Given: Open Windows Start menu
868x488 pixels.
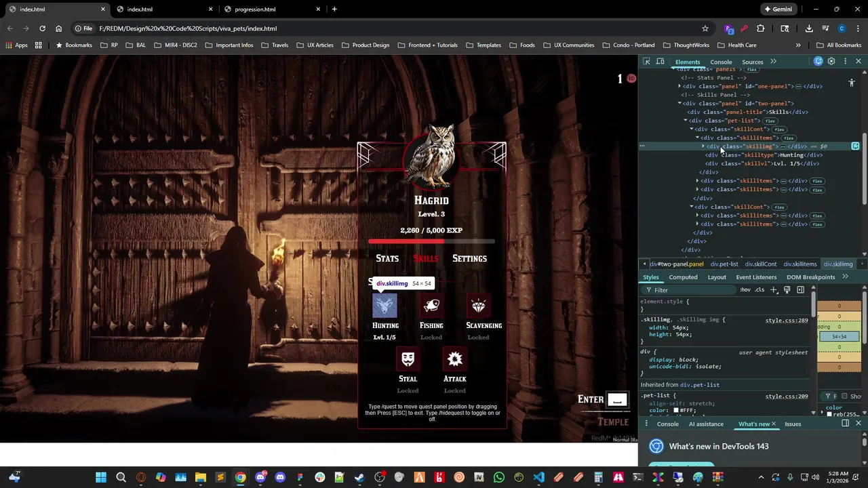Looking at the screenshot, I should (x=100, y=478).
